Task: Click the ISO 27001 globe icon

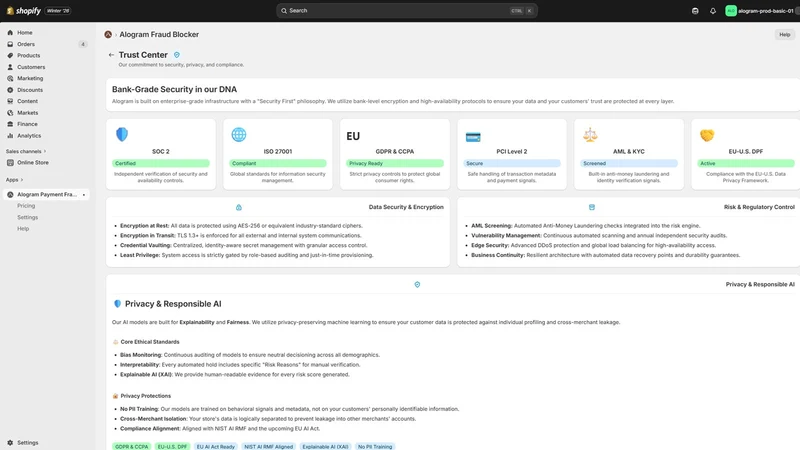Action: coord(239,135)
